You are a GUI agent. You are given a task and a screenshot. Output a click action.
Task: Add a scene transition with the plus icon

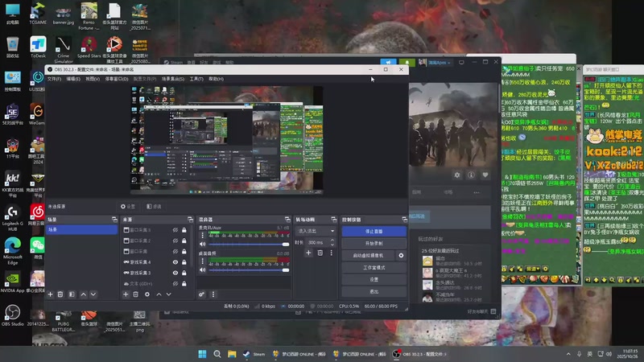308,253
